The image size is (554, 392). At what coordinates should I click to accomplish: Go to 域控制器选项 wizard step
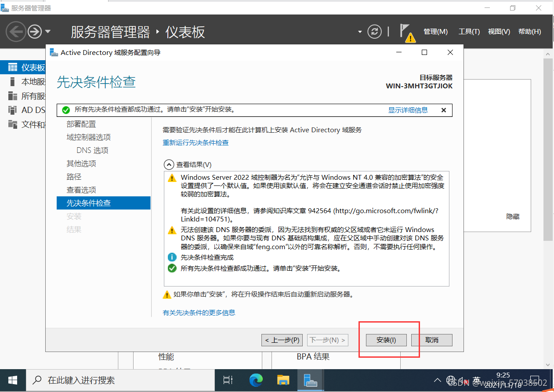[x=88, y=138]
